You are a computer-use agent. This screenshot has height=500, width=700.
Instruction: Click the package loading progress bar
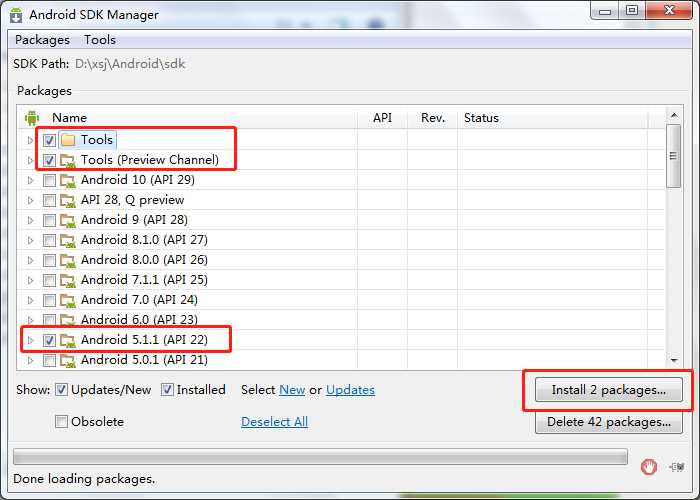pos(320,457)
